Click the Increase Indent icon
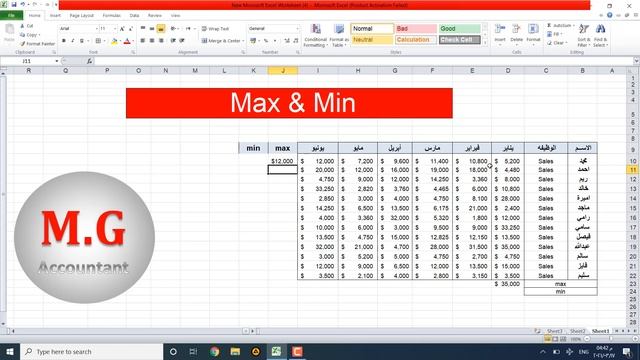Viewport: 640px width, 360px height. (x=182, y=41)
